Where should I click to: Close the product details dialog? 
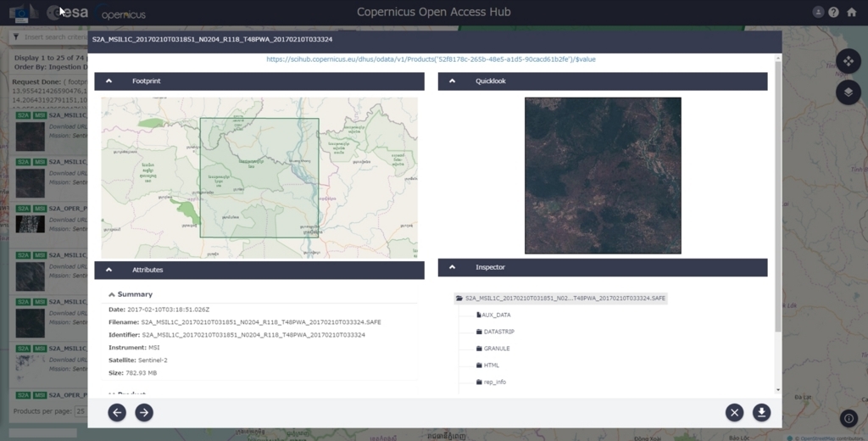735,412
